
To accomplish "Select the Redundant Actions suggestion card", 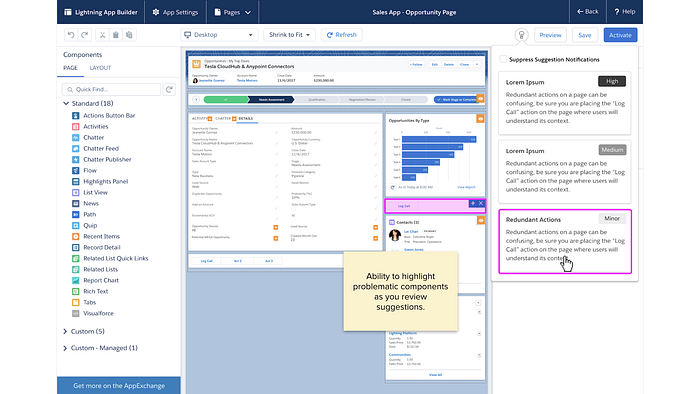I will tap(565, 241).
